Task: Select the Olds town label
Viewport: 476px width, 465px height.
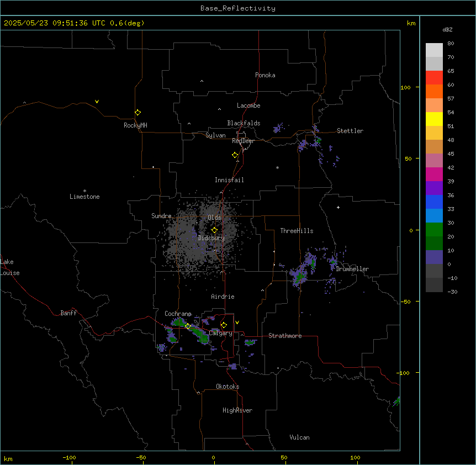Action: [x=214, y=218]
